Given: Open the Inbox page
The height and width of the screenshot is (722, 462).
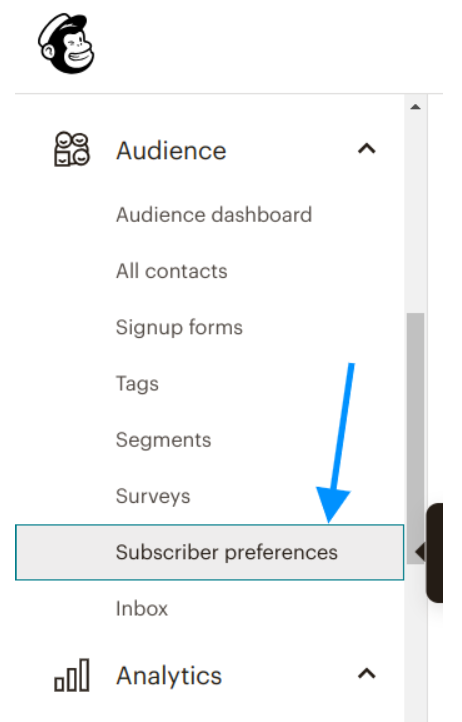Looking at the screenshot, I should tap(142, 609).
